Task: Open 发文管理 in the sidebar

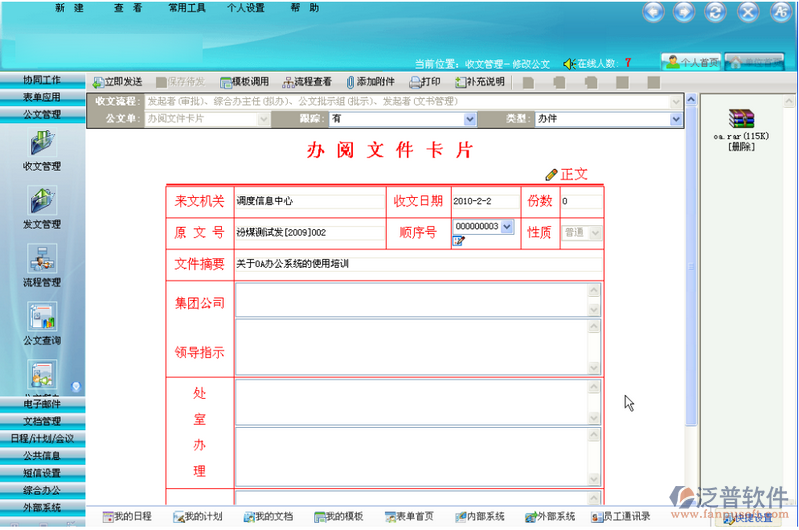Action: point(42,208)
